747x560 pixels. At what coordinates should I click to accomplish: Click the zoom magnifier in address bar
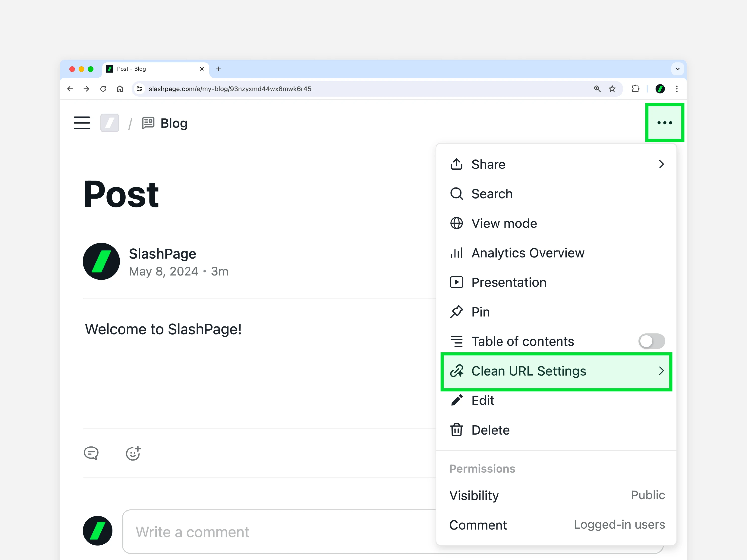tap(597, 89)
